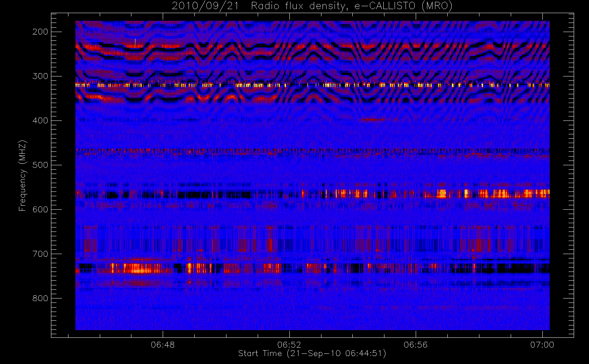Click the 800 frequency tick label
Viewport: 589px width, 364px height.
[40, 298]
